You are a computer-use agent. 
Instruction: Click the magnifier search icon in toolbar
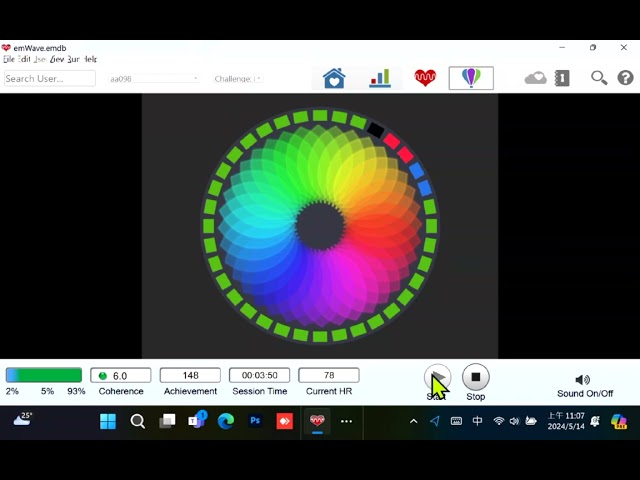pyautogui.click(x=599, y=78)
